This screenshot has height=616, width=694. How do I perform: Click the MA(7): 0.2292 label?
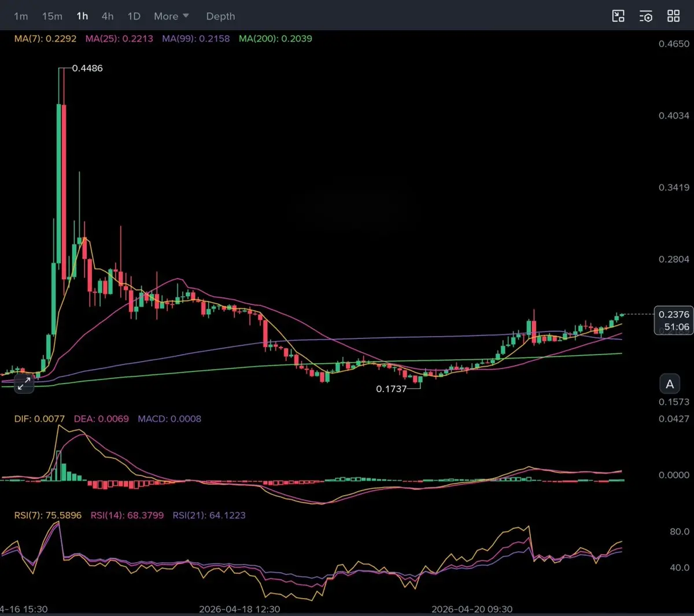point(45,39)
